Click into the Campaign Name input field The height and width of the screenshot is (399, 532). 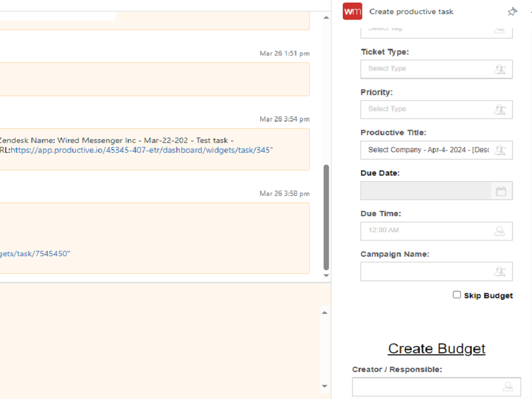click(x=426, y=271)
